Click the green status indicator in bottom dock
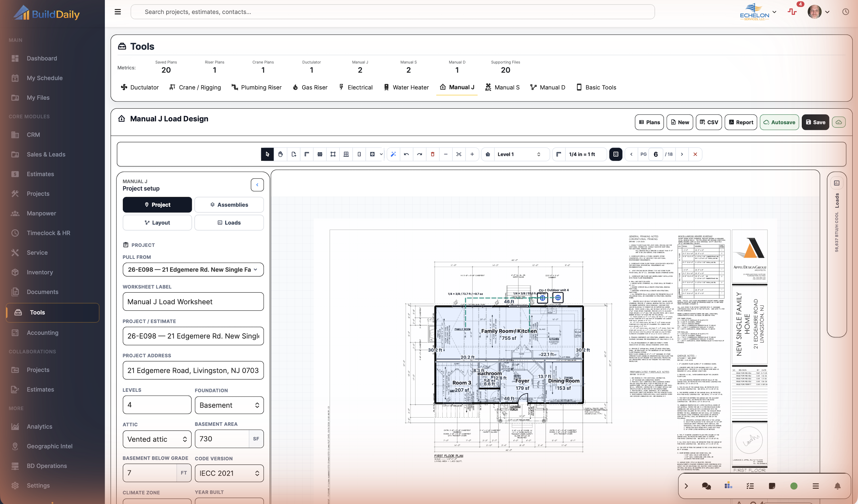The image size is (858, 504). (x=794, y=486)
